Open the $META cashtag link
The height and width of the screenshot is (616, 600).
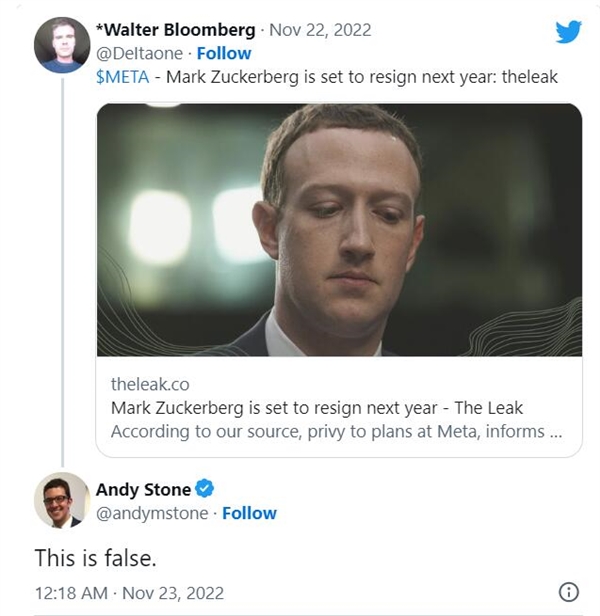pyautogui.click(x=123, y=77)
